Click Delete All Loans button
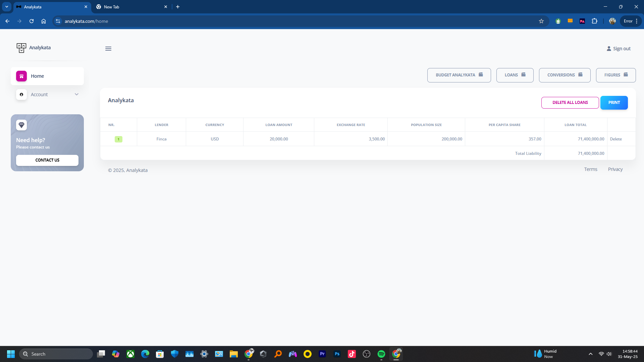This screenshot has height=362, width=644. (570, 103)
